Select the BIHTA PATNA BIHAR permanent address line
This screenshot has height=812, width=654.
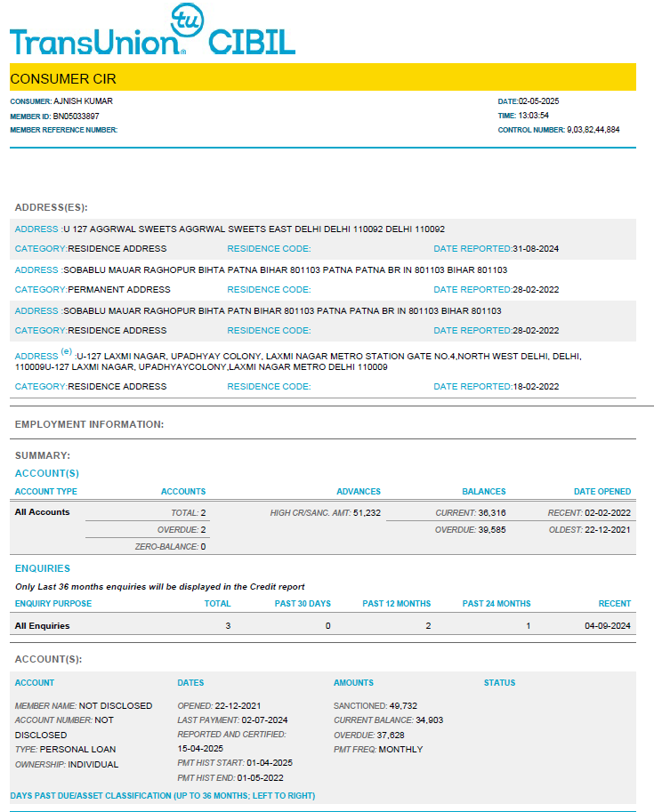pos(285,269)
